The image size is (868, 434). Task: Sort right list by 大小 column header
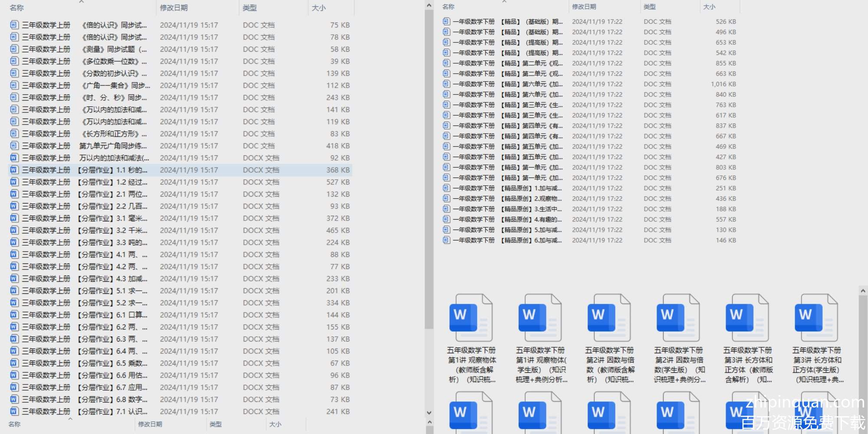pyautogui.click(x=709, y=7)
